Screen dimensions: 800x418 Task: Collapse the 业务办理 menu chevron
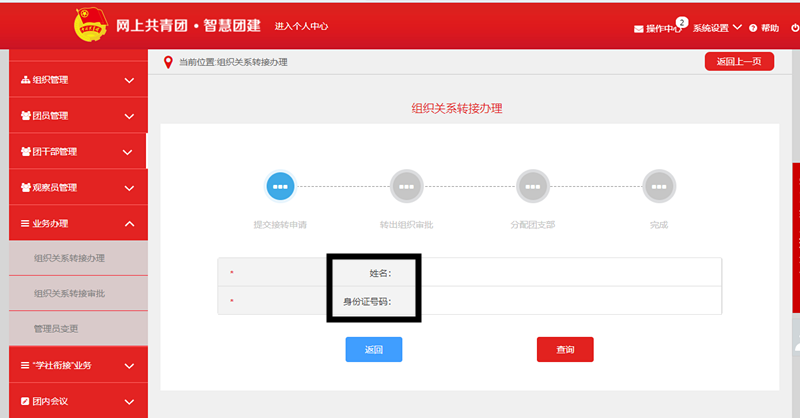(130, 224)
